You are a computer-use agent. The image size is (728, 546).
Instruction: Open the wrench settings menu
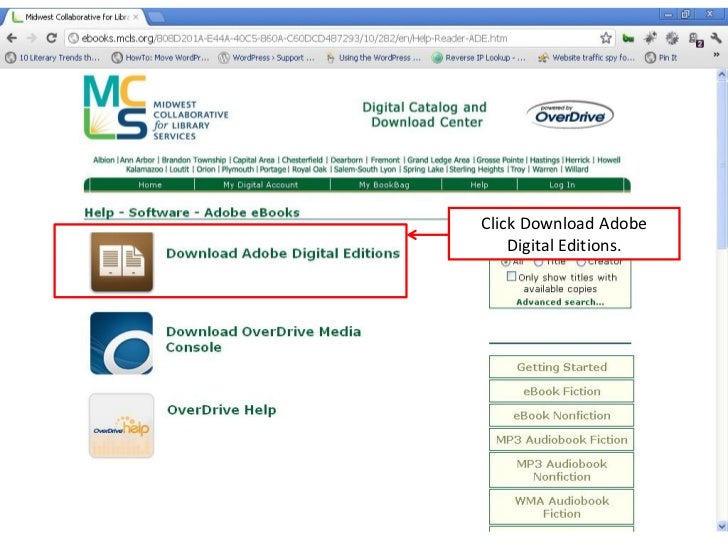tap(715, 38)
